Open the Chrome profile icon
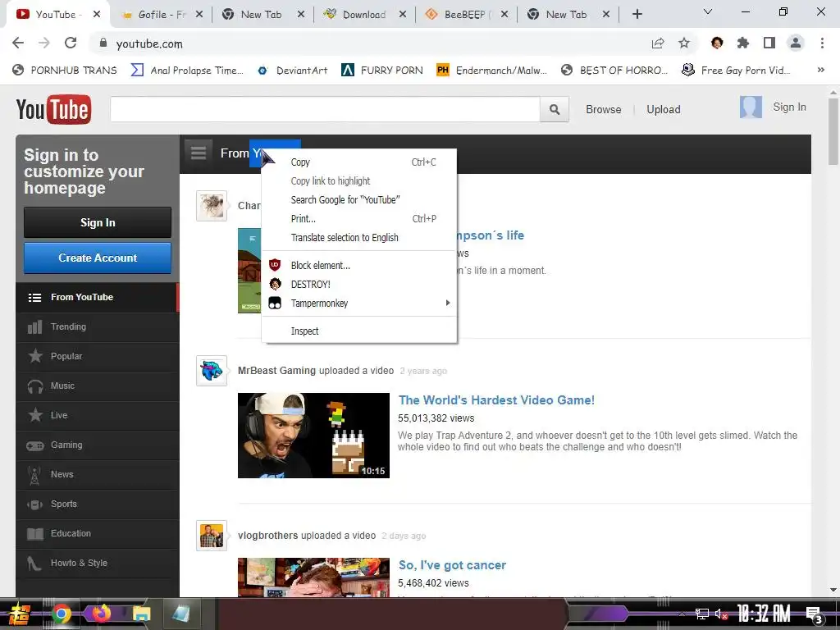 point(796,43)
